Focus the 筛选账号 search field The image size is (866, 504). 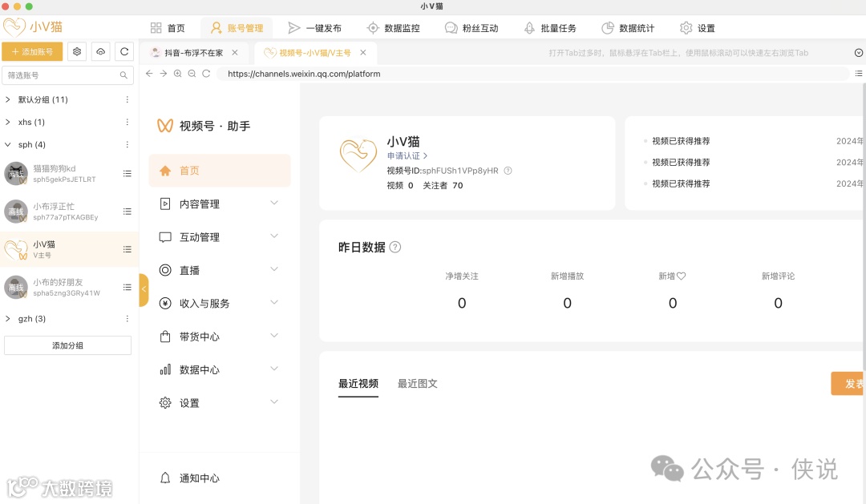point(67,75)
